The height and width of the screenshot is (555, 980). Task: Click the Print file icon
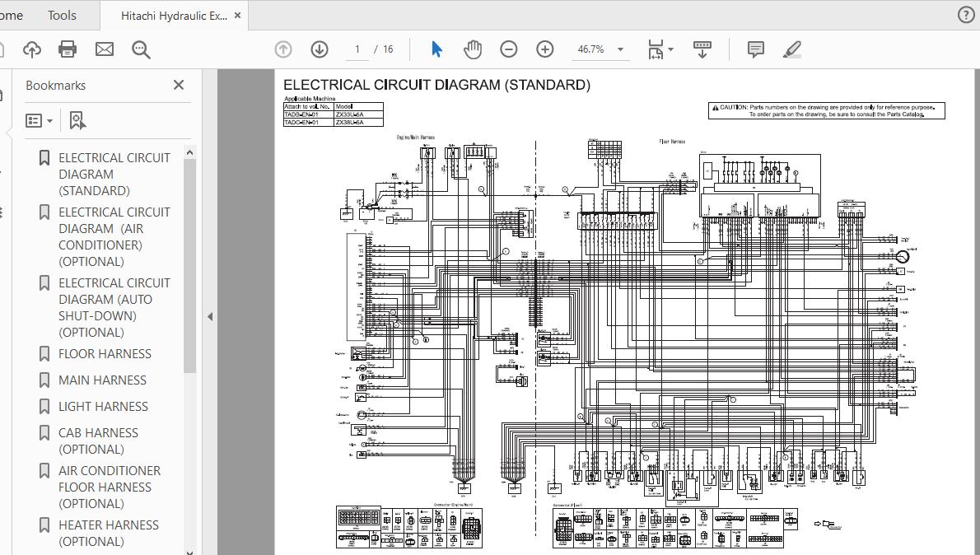[x=68, y=49]
